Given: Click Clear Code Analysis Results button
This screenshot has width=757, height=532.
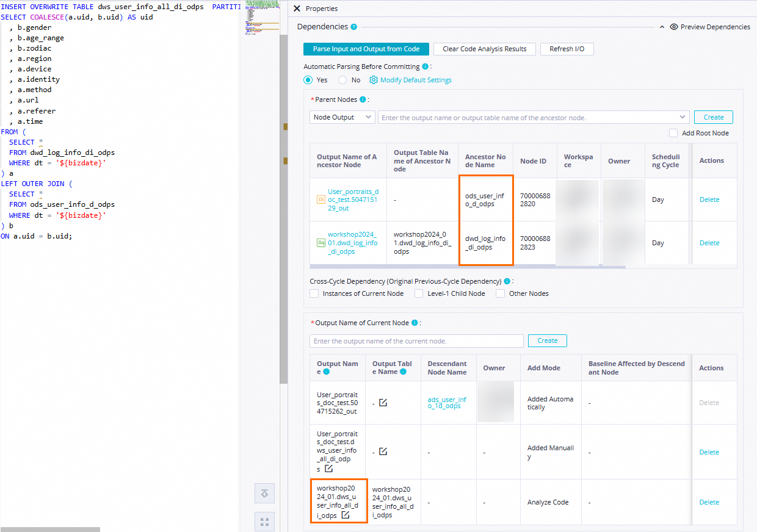Looking at the screenshot, I should pyautogui.click(x=485, y=49).
